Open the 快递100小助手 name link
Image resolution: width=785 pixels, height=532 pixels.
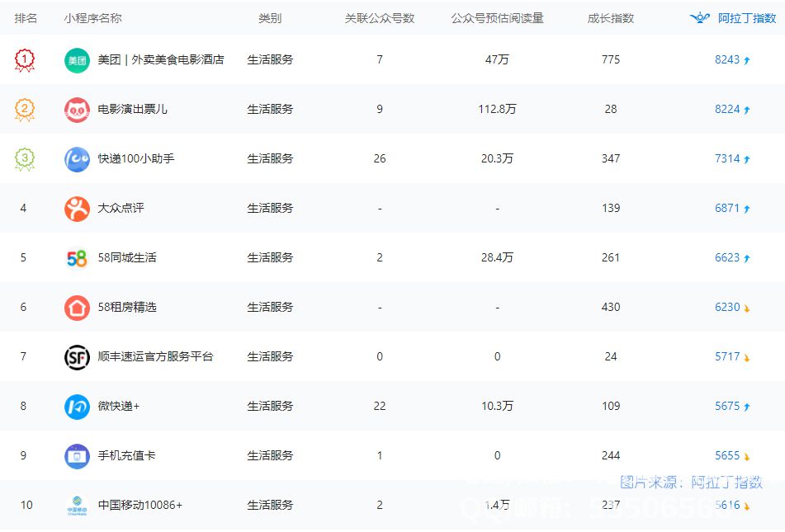pyautogui.click(x=136, y=158)
